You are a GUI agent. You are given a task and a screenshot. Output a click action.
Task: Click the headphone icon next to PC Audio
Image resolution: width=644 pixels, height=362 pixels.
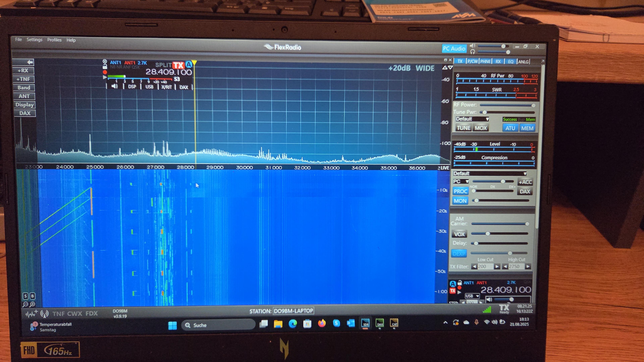[x=472, y=52]
